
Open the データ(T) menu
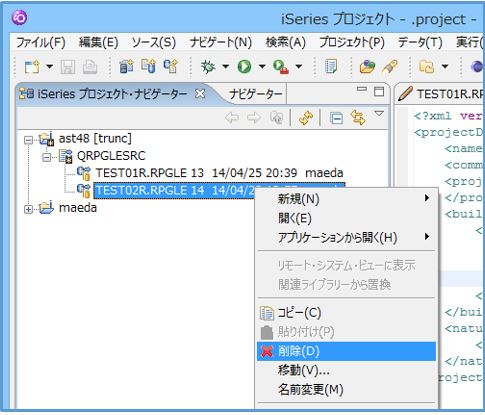pos(420,42)
